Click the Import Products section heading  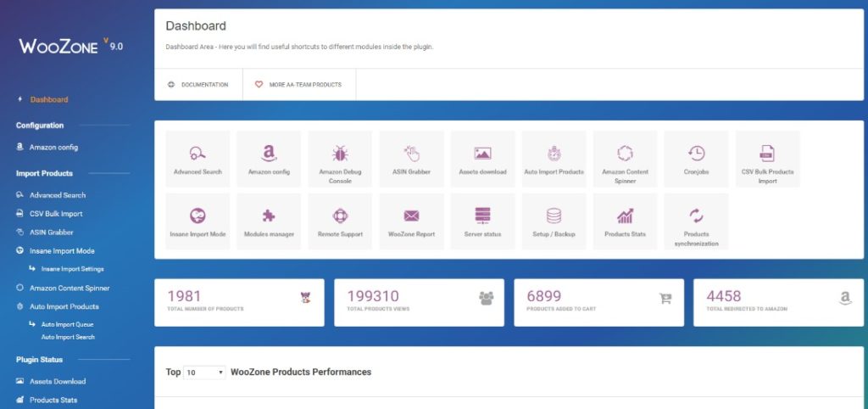coord(44,173)
